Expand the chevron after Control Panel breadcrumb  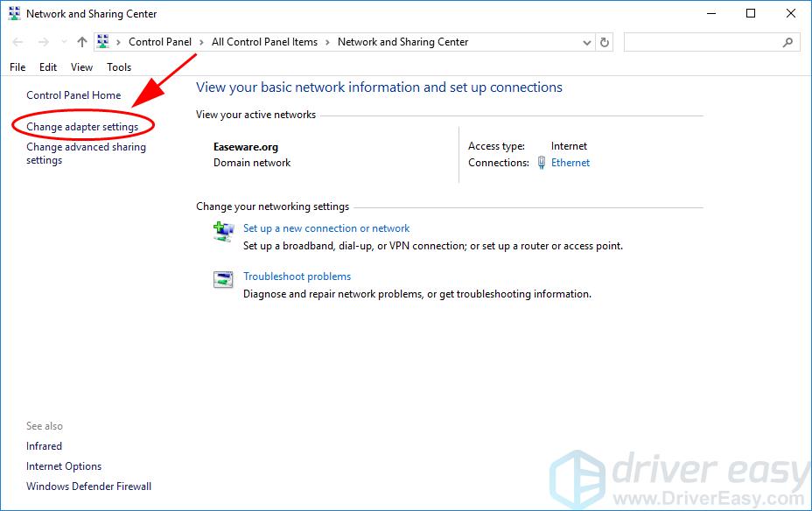(x=202, y=42)
